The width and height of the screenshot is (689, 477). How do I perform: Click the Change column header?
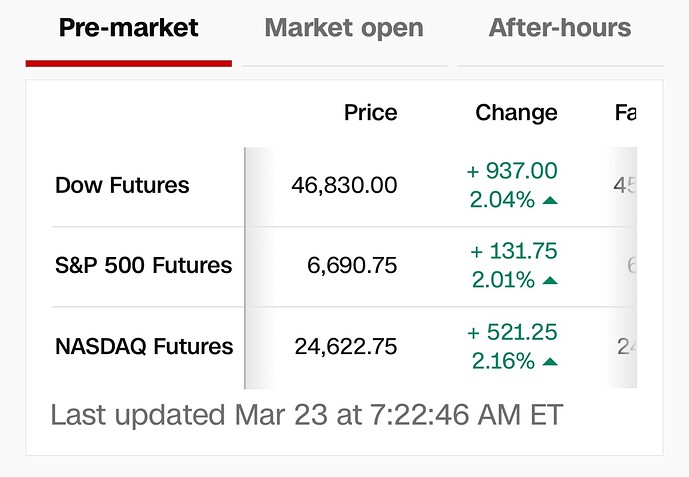pyautogui.click(x=516, y=113)
